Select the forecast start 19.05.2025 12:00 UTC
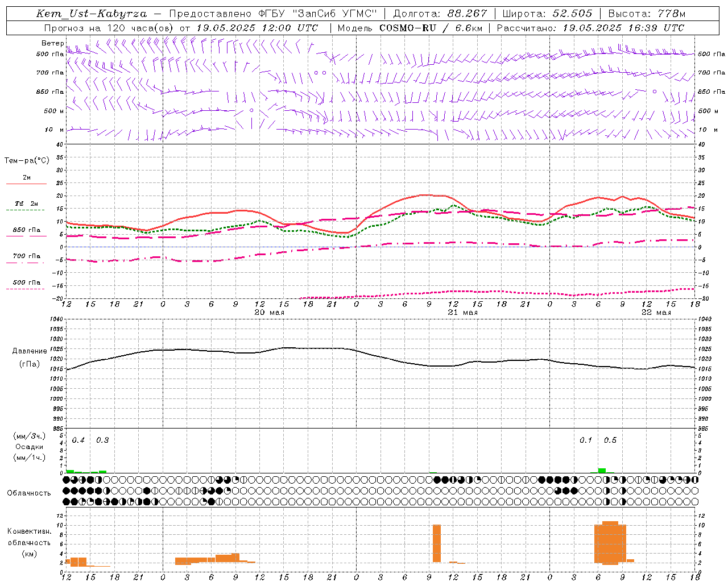 [x=257, y=28]
